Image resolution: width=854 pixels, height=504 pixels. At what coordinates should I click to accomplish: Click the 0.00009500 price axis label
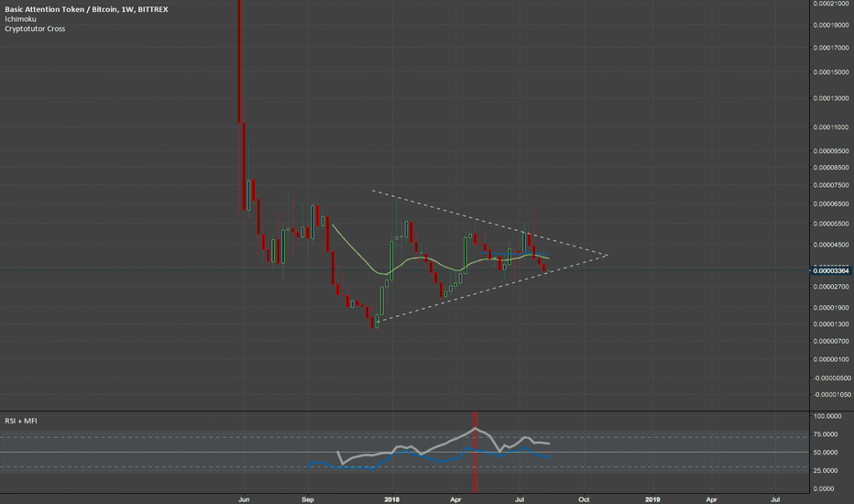click(830, 151)
